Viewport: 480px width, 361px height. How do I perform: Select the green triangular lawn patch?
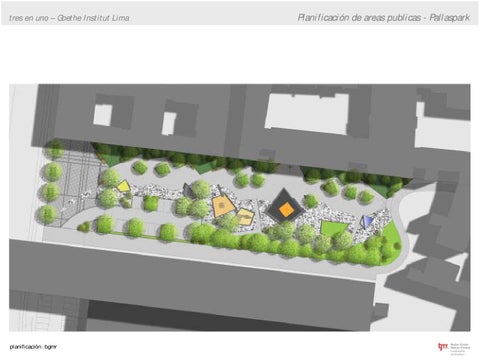(333, 228)
